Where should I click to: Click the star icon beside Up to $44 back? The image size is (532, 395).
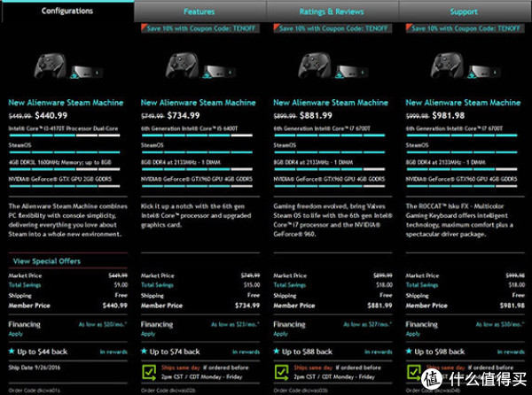[x=12, y=351]
